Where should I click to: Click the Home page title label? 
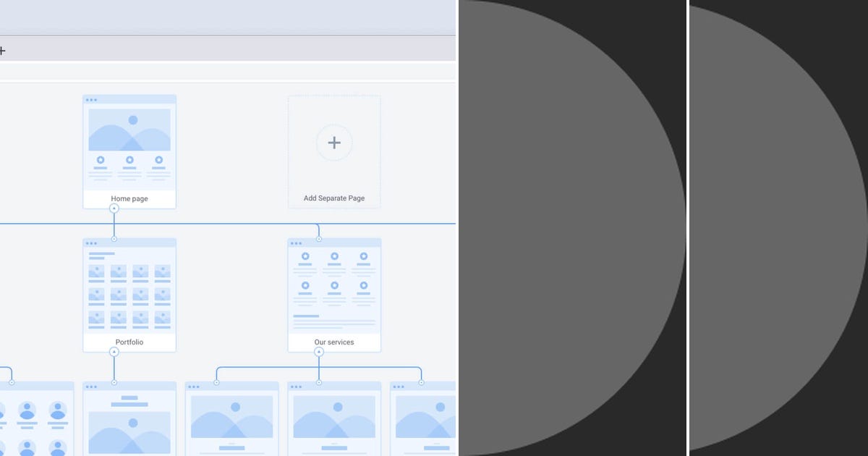[129, 198]
